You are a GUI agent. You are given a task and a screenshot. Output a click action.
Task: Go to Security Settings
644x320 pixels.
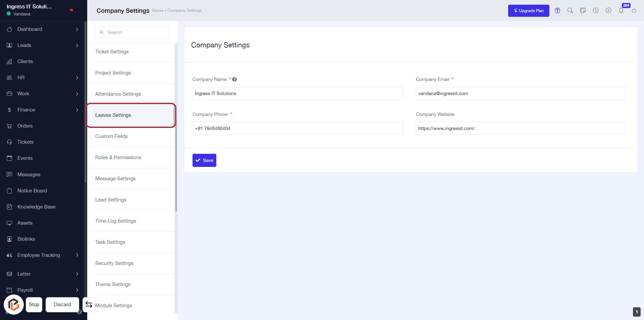coord(114,263)
